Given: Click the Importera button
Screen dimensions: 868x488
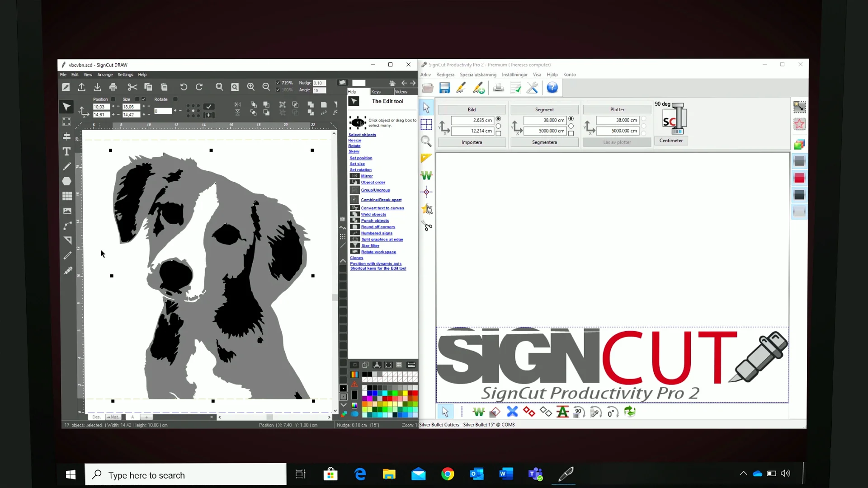Looking at the screenshot, I should tap(472, 142).
